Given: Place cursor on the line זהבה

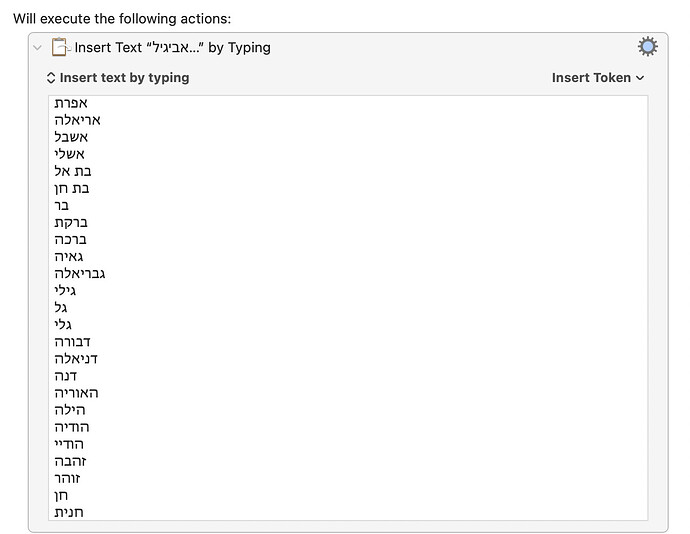Looking at the screenshot, I should coord(70,461).
